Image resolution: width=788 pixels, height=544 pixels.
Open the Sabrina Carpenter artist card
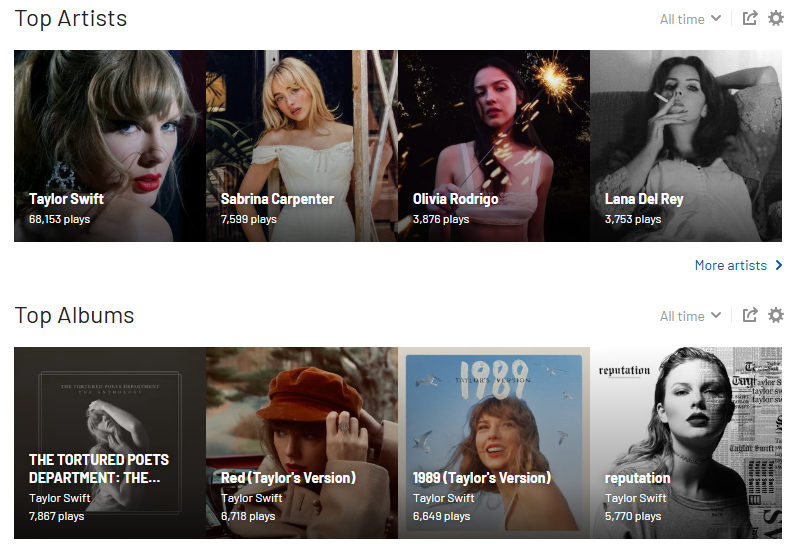(302, 146)
